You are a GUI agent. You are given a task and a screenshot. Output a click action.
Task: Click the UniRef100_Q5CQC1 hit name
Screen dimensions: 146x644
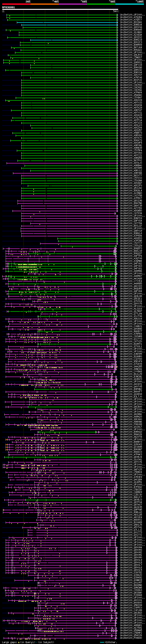point(131,299)
